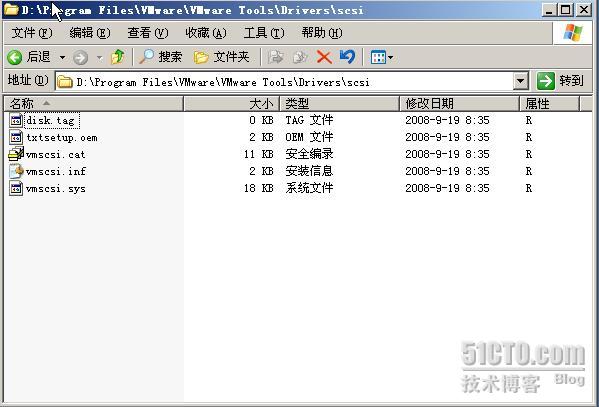
Task: Click the 18 KB size cell
Action: point(259,188)
